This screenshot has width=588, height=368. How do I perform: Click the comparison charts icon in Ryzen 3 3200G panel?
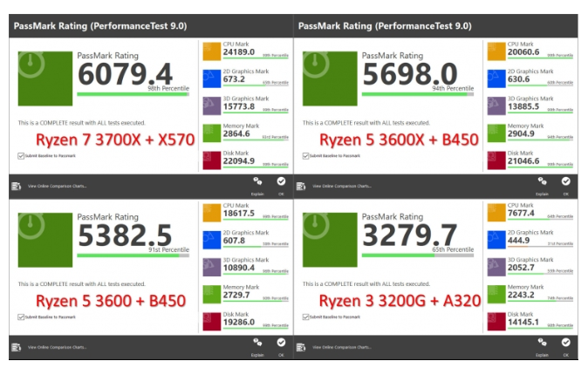[301, 347]
